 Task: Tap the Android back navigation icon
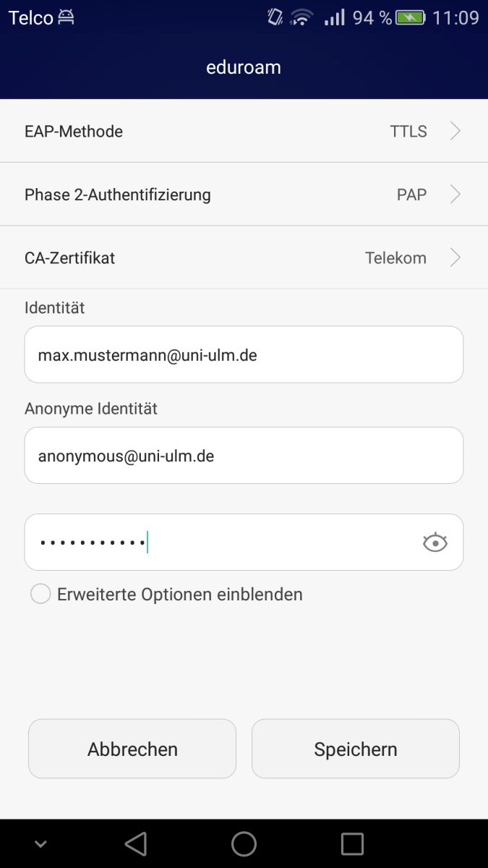pyautogui.click(x=136, y=843)
